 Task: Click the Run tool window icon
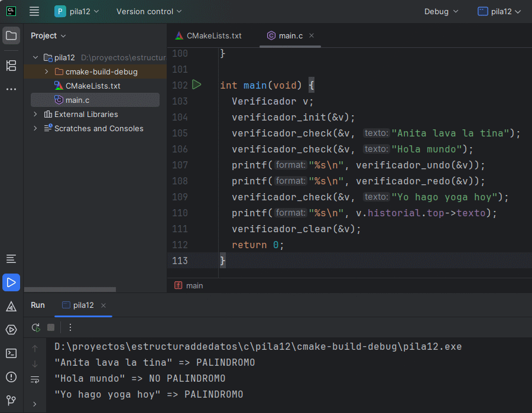click(x=11, y=282)
